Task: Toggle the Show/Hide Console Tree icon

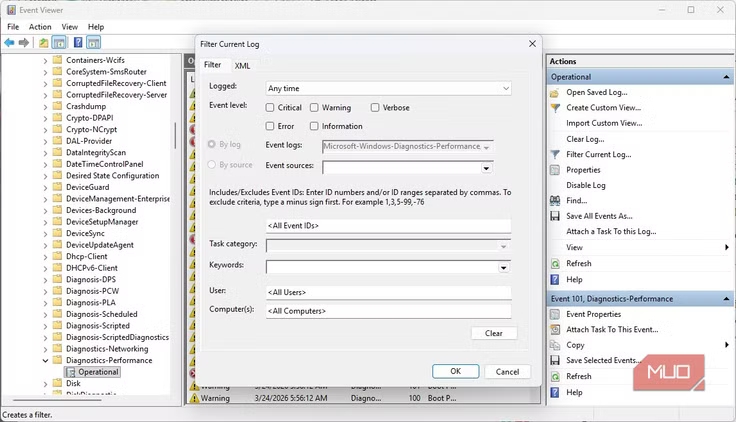Action: [x=59, y=43]
